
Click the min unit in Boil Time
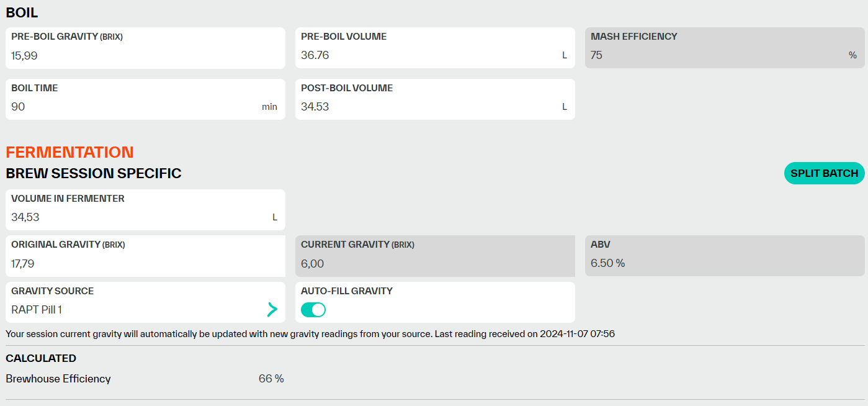(269, 107)
